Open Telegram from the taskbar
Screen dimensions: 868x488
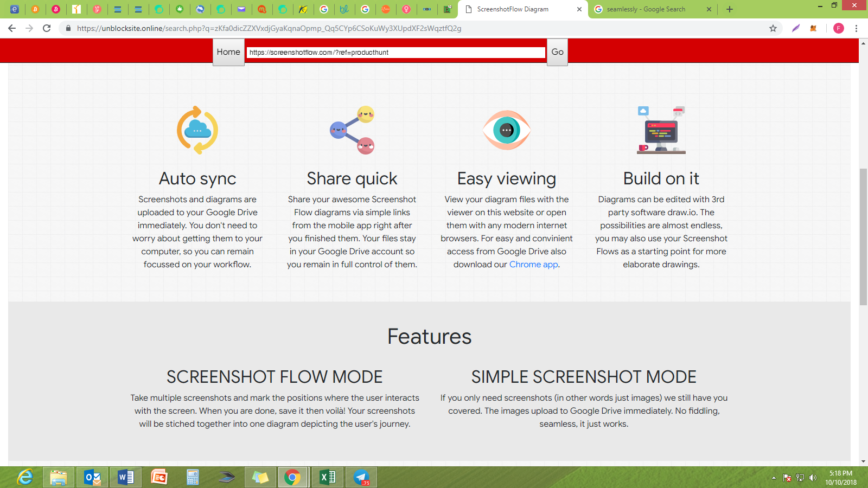click(361, 478)
